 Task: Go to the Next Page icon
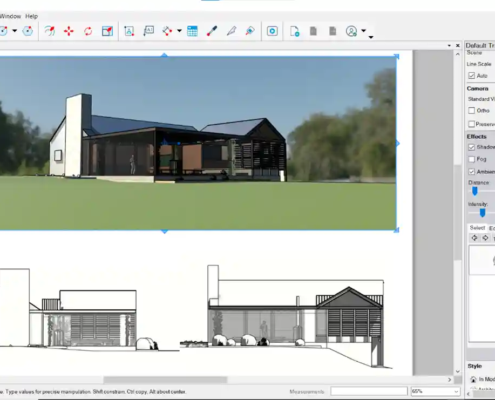coord(333,31)
